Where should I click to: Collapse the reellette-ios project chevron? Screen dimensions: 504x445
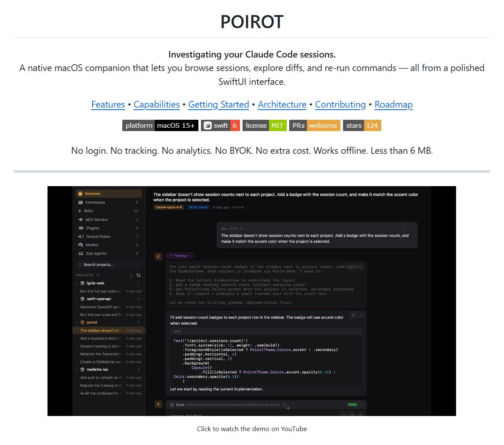tap(77, 370)
